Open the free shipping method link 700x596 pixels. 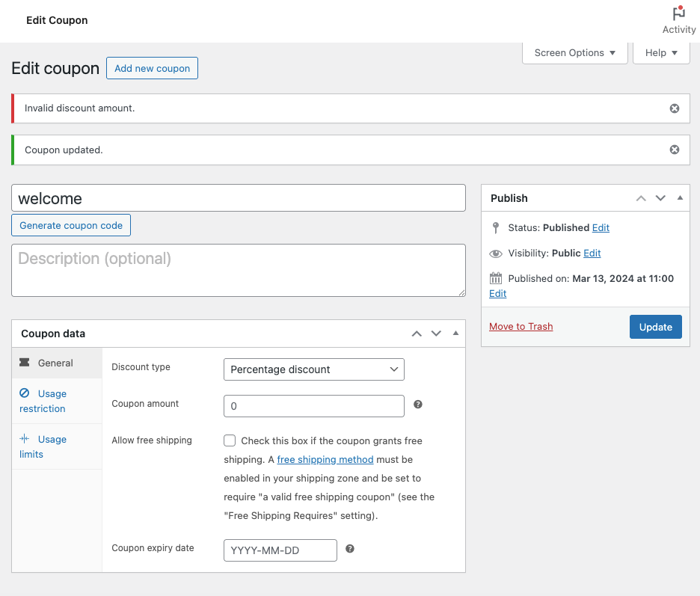(x=325, y=459)
